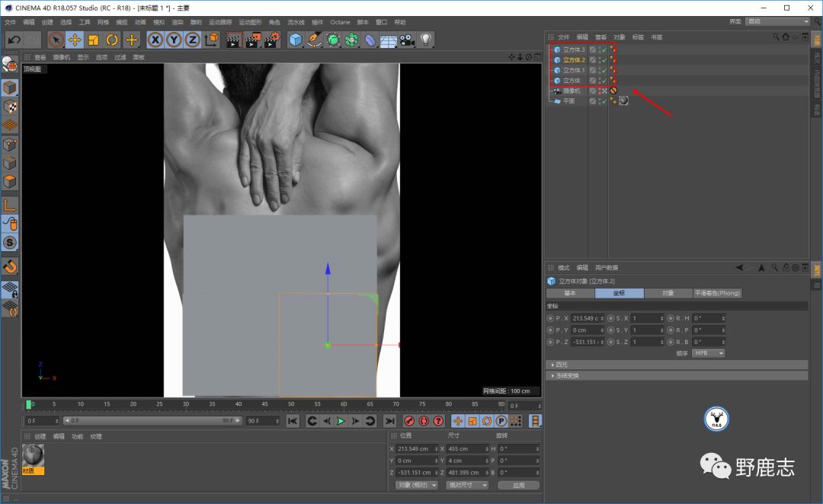The image size is (823, 504).
Task: Click the 应用 apply button
Action: coord(518,485)
